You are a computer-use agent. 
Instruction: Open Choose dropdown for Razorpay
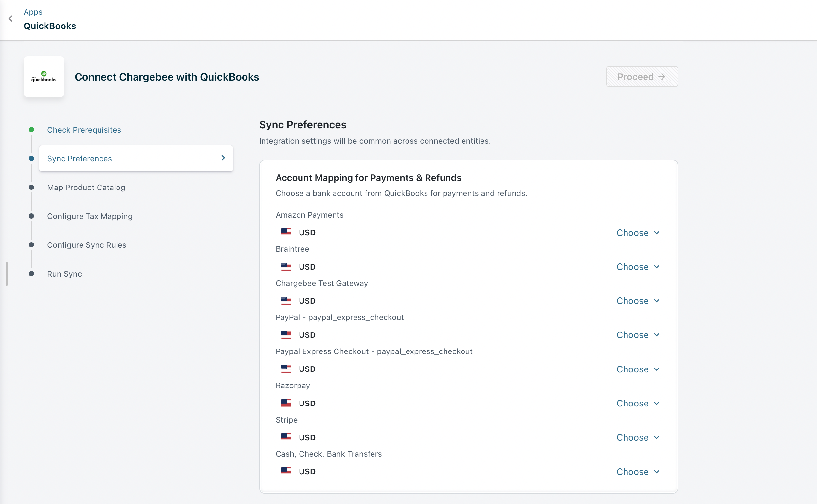637,403
